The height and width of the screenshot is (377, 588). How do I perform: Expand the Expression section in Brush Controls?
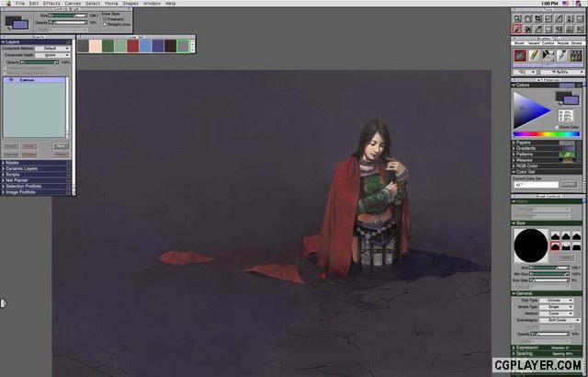point(514,348)
